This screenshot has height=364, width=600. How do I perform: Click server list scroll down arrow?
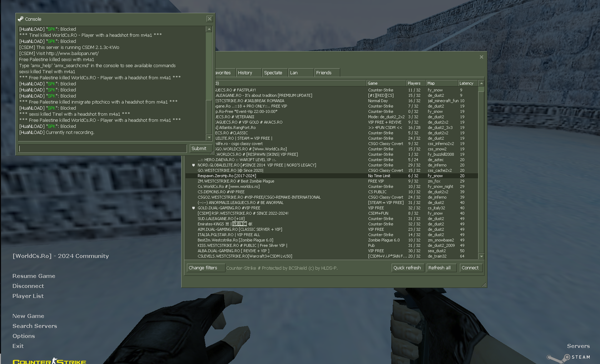click(481, 256)
